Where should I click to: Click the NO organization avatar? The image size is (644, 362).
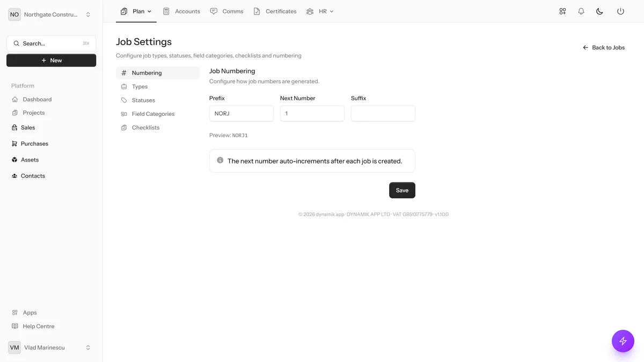click(x=14, y=14)
